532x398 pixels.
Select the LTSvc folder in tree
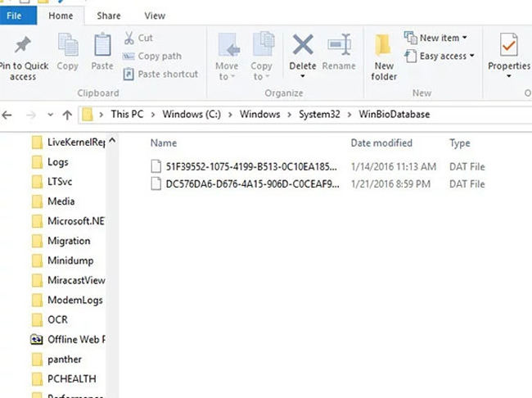pos(52,182)
